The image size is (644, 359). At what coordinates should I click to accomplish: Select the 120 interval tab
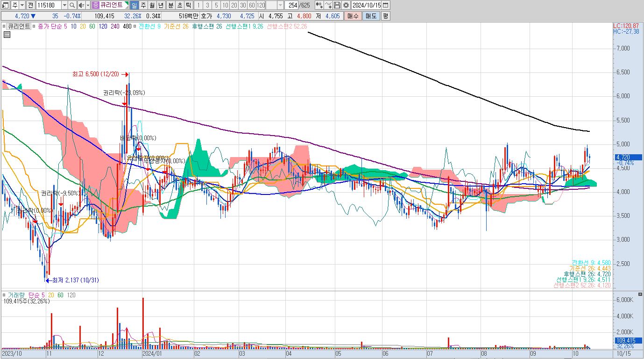tap(261, 5)
